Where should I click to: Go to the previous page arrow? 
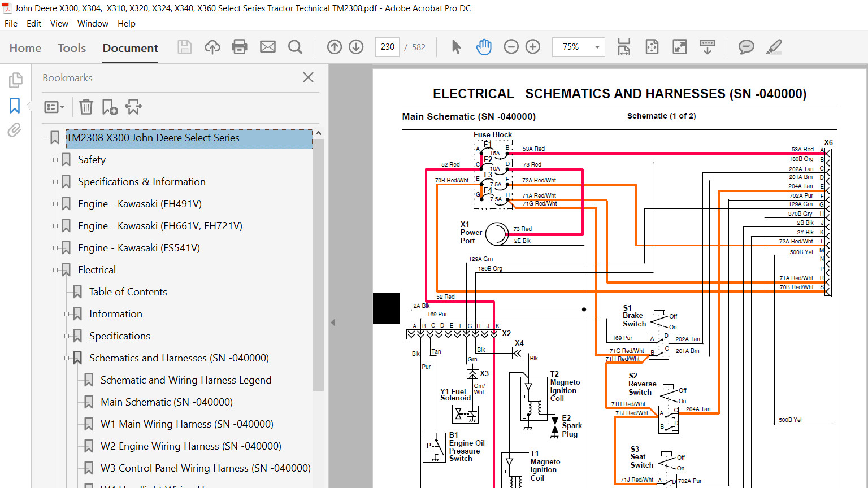click(x=335, y=47)
